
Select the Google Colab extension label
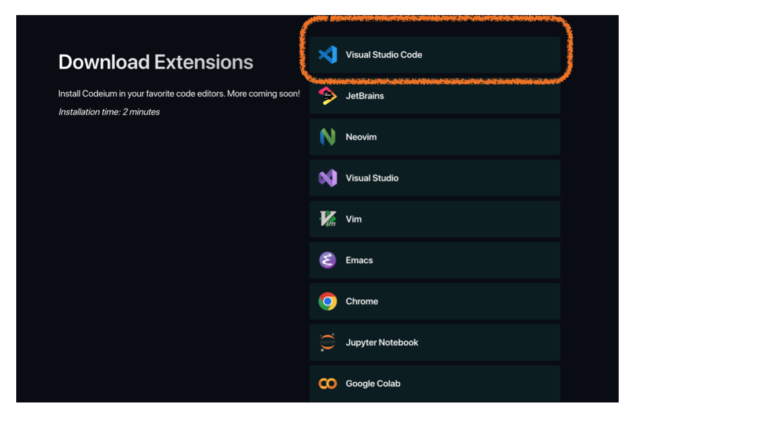373,383
